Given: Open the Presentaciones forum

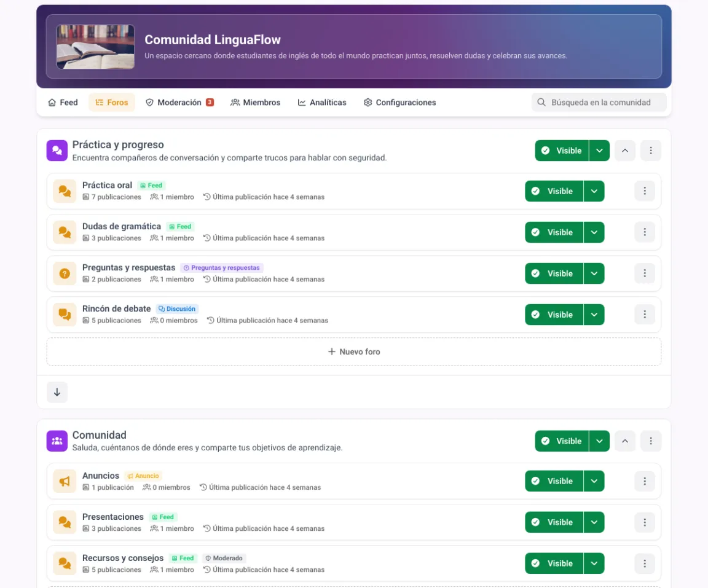Looking at the screenshot, I should click(x=113, y=517).
